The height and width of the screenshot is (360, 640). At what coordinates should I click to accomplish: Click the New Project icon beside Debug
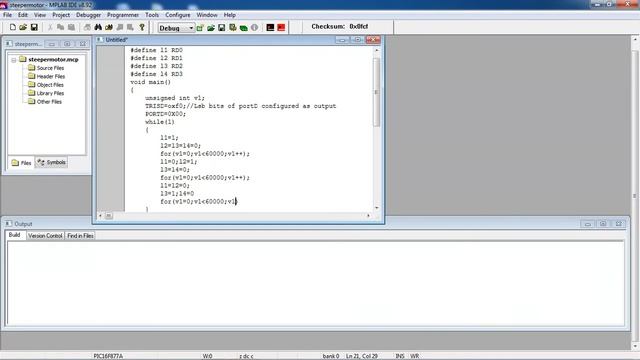200,28
